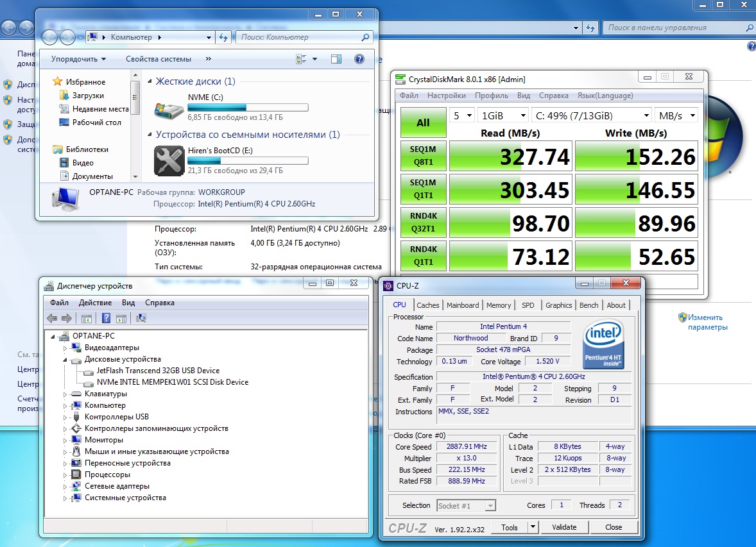This screenshot has width=756, height=547.
Task: Select the NVME (C:) drive icon
Action: point(168,110)
